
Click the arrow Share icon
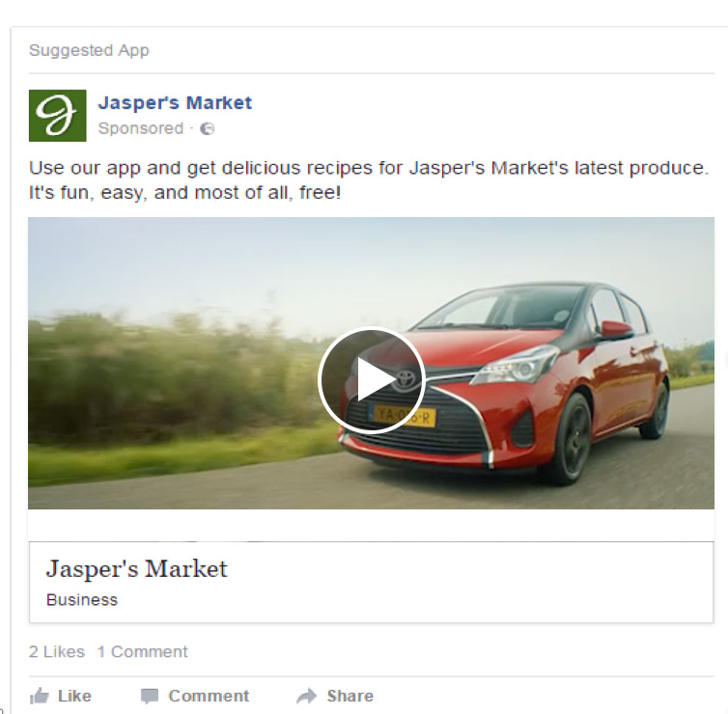point(306,696)
